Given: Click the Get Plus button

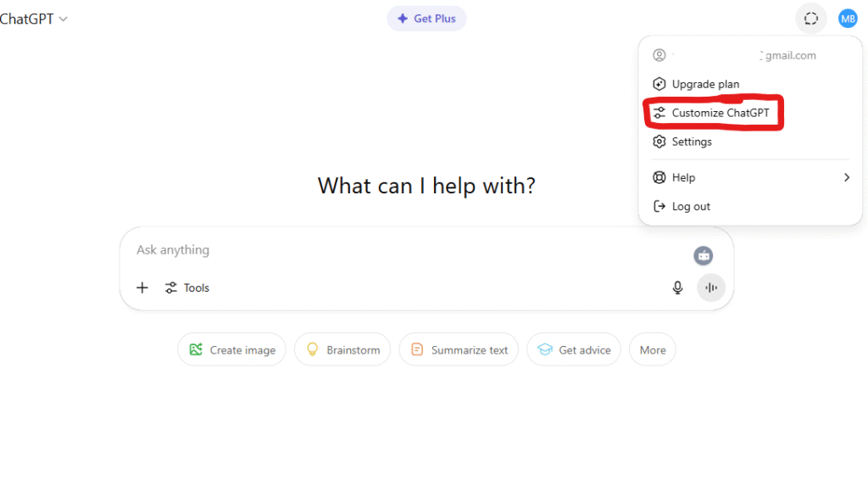Looking at the screenshot, I should pyautogui.click(x=426, y=19).
